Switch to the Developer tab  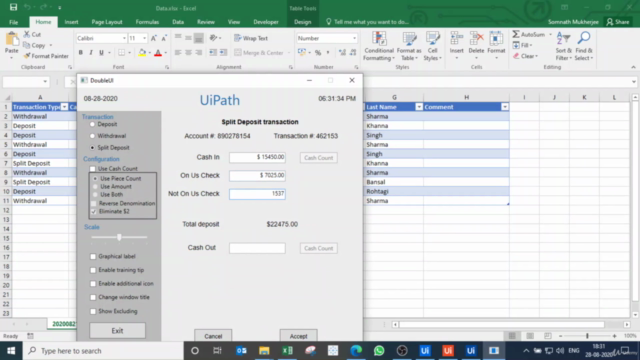coord(266,22)
